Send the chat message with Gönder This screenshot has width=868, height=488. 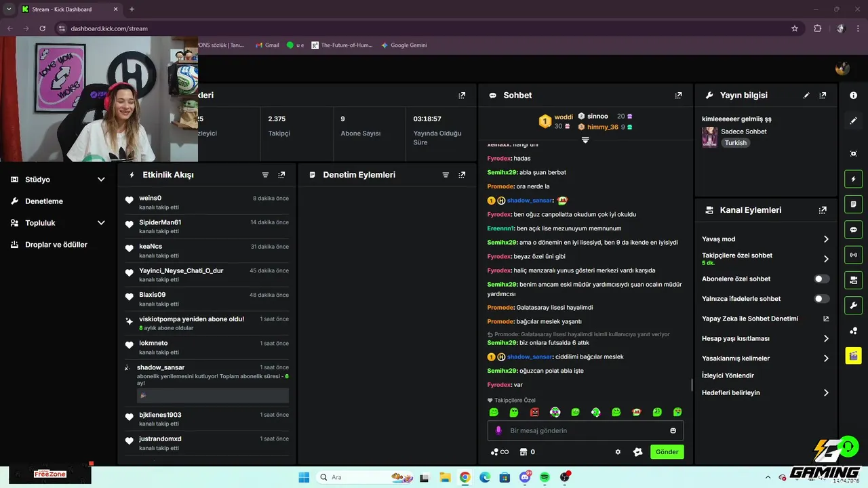tap(667, 452)
